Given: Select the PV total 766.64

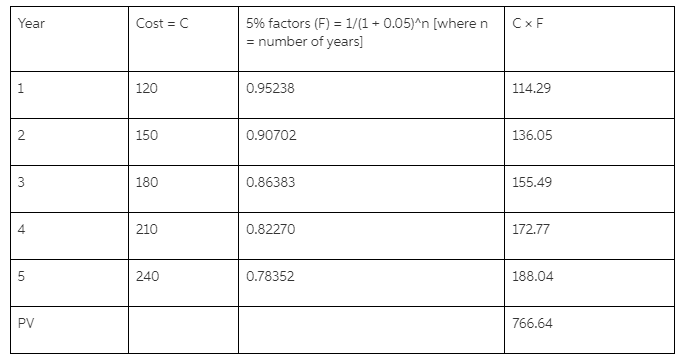Looking at the screenshot, I should point(532,323).
